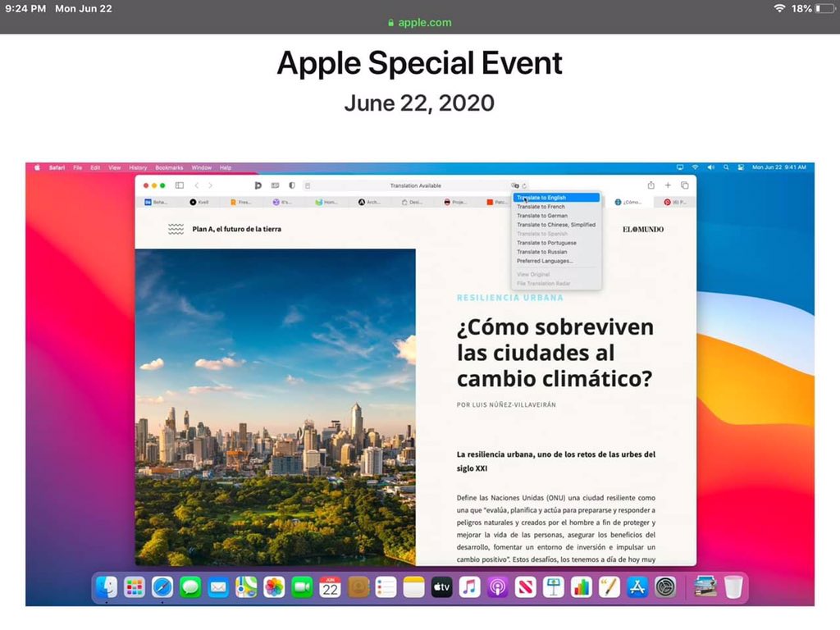Add a new tab with plus icon
Viewport: 840px width, 630px height.
tap(668, 185)
